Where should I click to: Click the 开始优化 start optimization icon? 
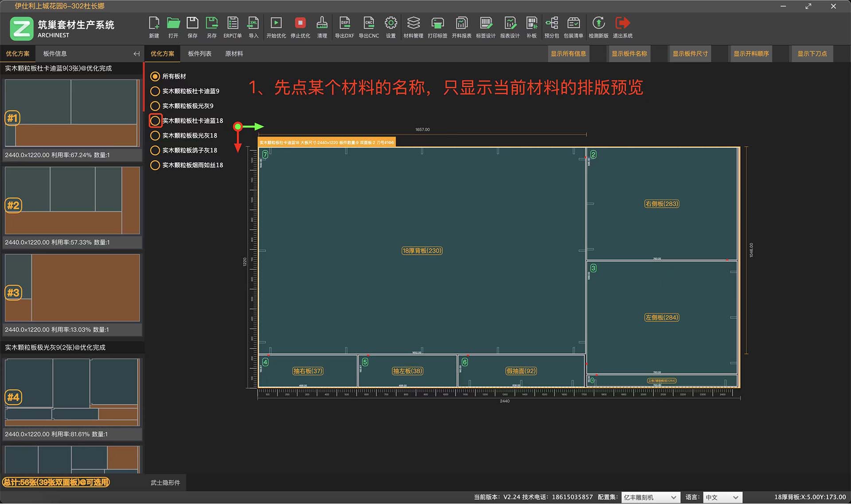276,23
